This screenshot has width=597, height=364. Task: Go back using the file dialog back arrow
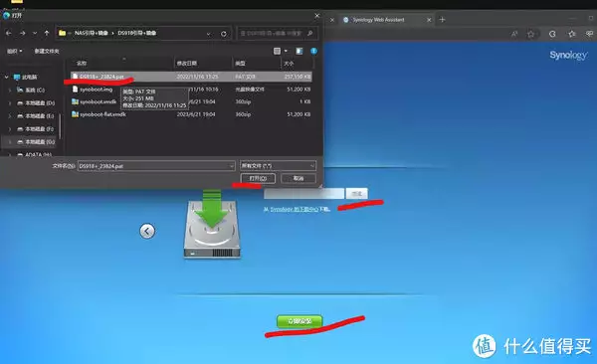(8, 34)
